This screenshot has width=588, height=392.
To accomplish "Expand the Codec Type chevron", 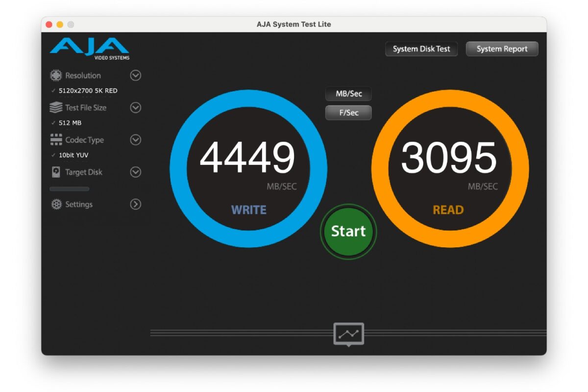I will tap(136, 140).
